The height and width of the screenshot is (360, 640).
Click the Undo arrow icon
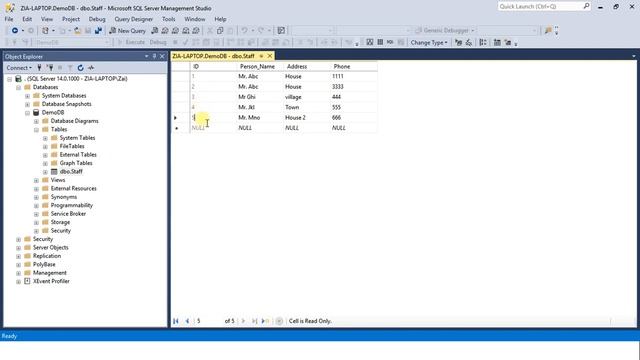(244, 31)
